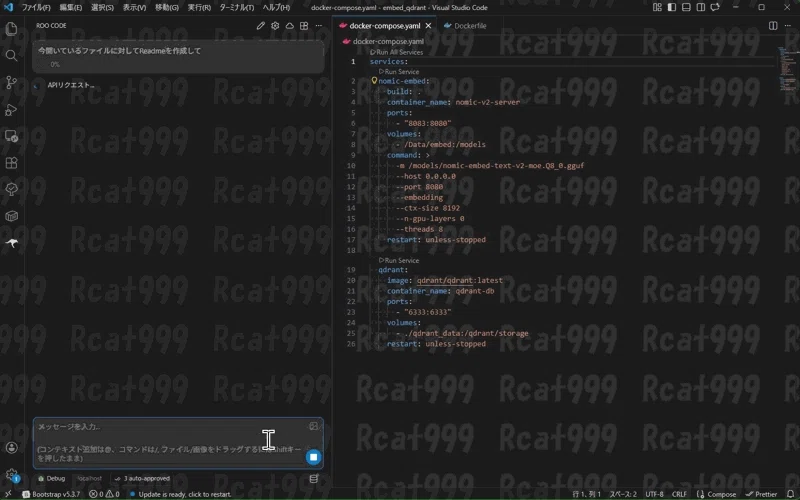800x500 pixels.
Task: Click the qdrant/qdrant image link on line 20
Action: pos(445,280)
